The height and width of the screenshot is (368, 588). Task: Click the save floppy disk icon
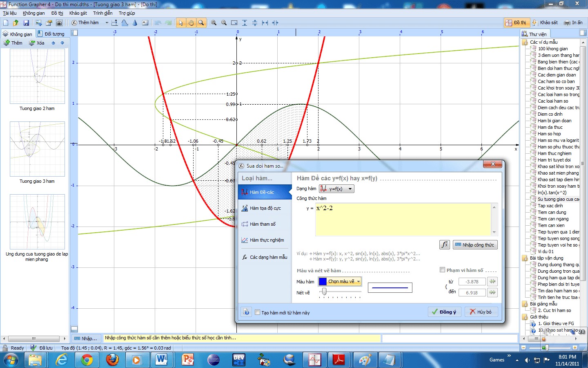26,23
